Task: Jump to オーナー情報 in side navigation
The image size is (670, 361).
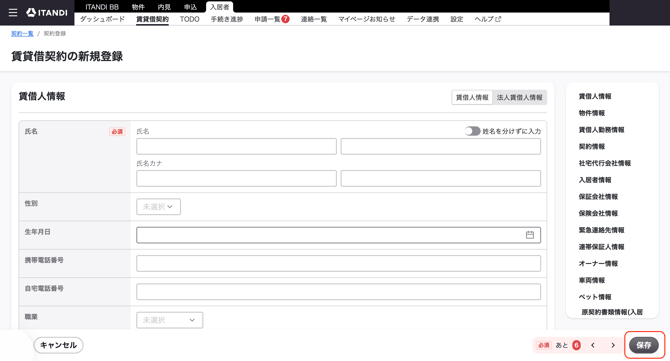Action: 598,263
